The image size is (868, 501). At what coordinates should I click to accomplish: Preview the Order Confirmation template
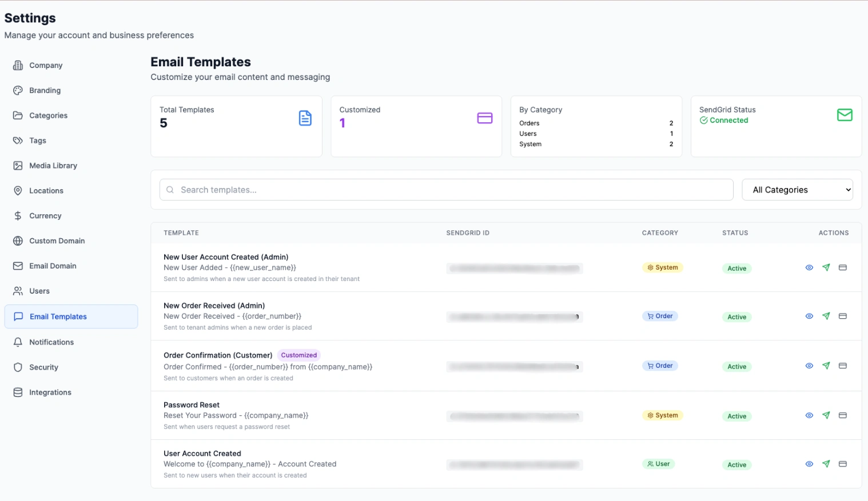point(809,366)
